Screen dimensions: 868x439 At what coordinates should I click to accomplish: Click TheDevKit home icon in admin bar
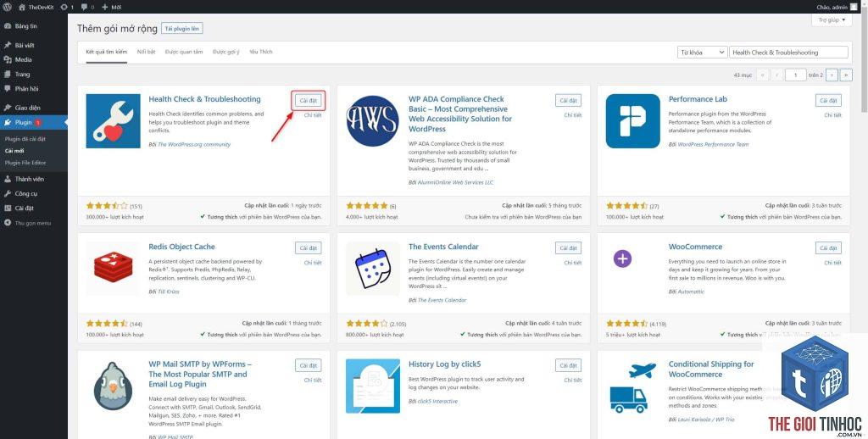(x=22, y=7)
